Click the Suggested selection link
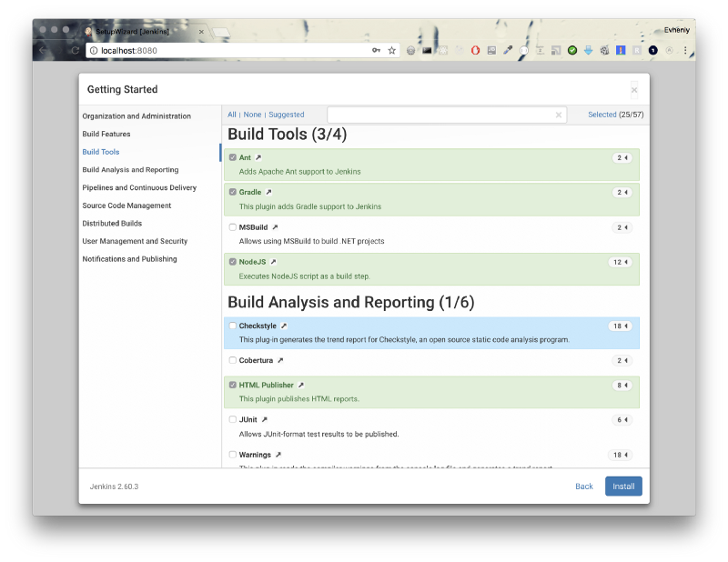This screenshot has height=562, width=728. (x=286, y=115)
